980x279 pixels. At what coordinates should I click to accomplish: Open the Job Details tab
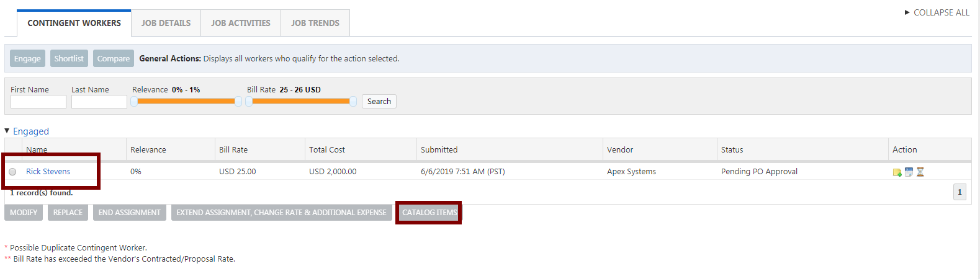166,23
